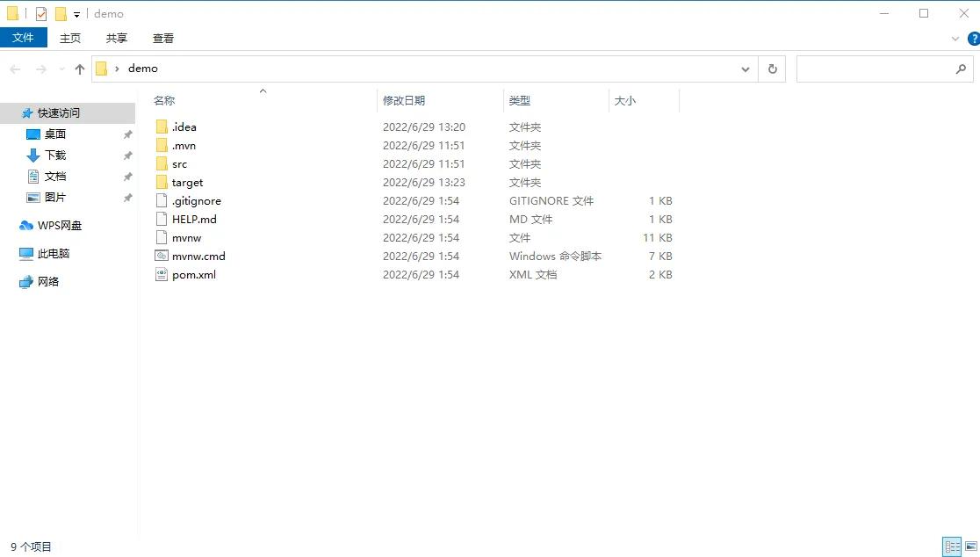Open the target folder
980x557 pixels.
tap(187, 182)
